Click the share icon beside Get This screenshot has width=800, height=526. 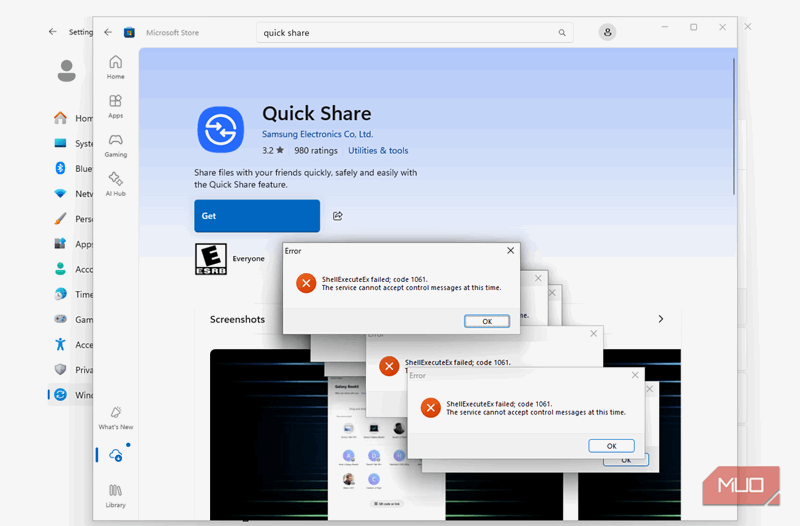click(x=338, y=216)
